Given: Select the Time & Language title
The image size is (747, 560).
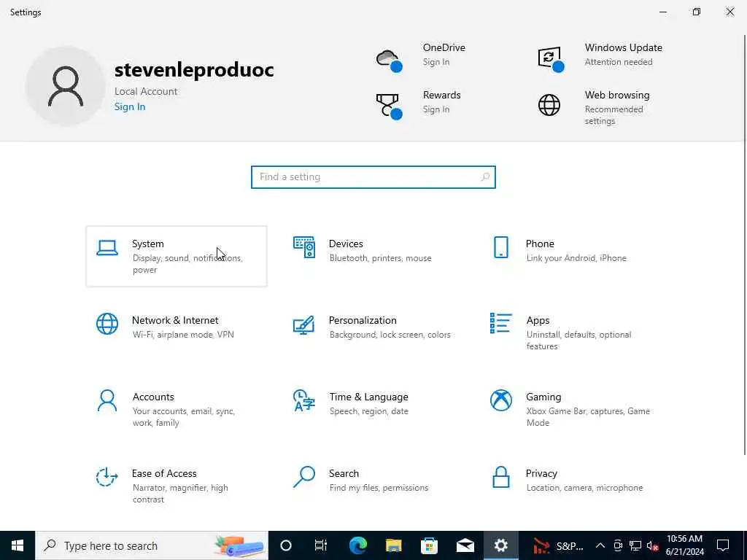Looking at the screenshot, I should [368, 397].
